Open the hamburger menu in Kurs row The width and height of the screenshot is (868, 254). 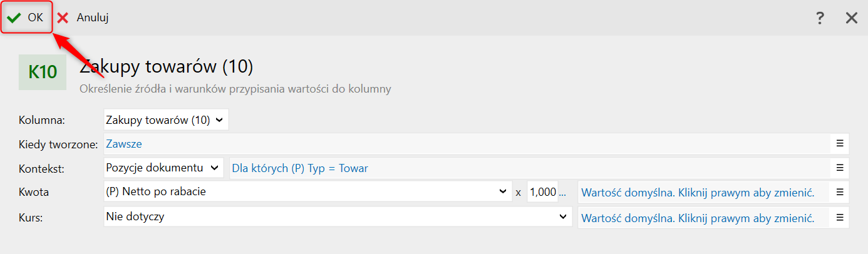tap(840, 218)
